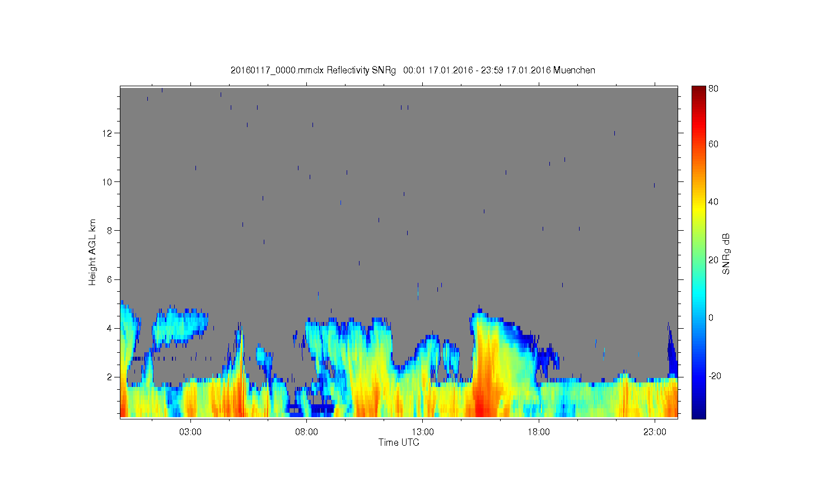Click the height tick label 4

click(111, 328)
